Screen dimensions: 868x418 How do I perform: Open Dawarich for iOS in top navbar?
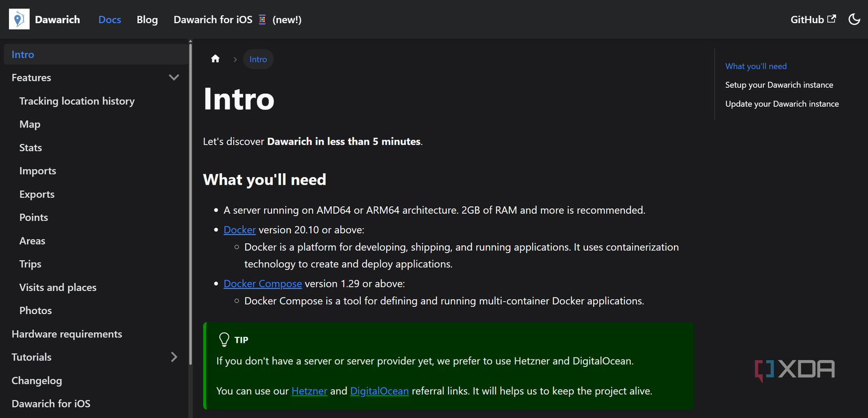[x=238, y=19]
